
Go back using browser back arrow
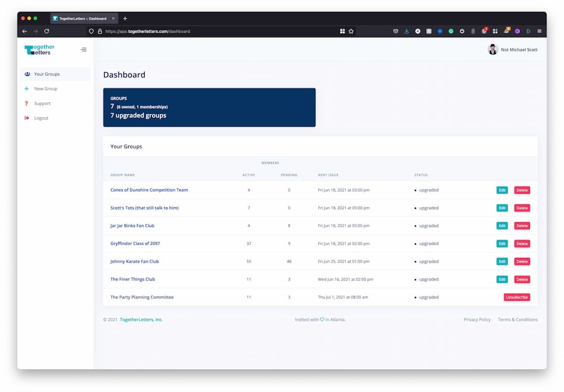tap(24, 31)
